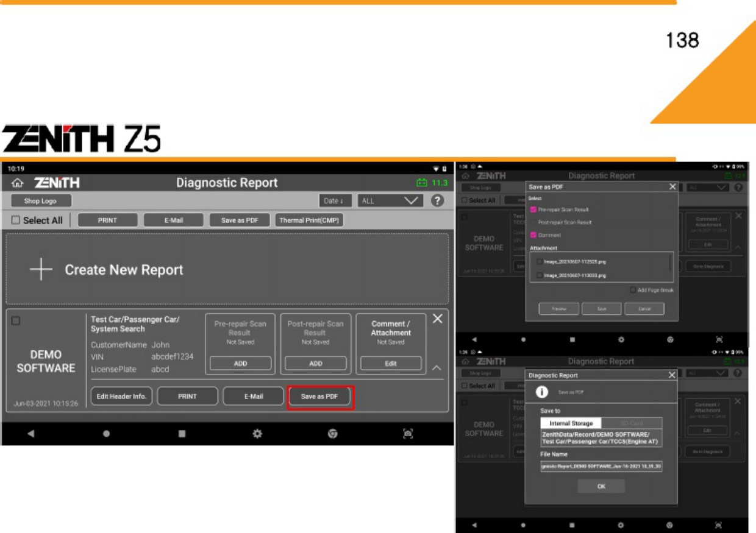This screenshot has height=533, width=756.
Task: Delete the DEMO SOFTWARE report with the X icon in main screen
Action: point(437,319)
